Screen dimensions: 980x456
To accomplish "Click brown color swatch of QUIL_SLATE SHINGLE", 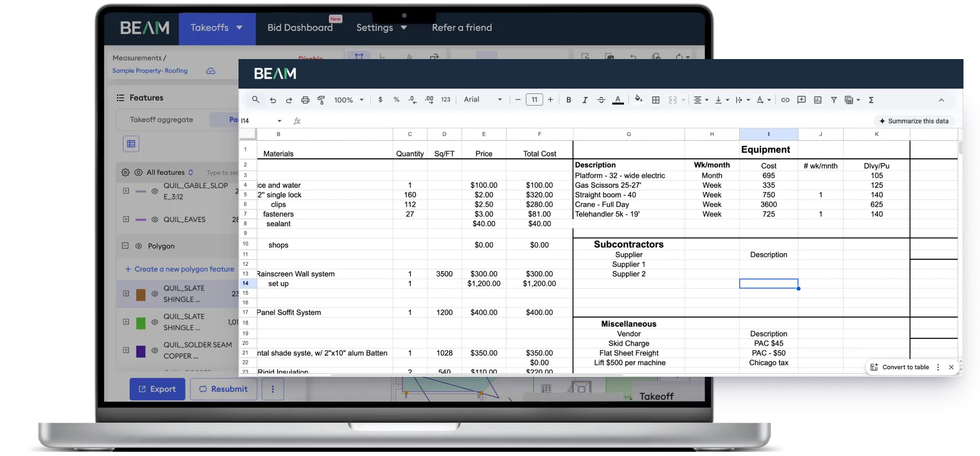I will click(141, 295).
